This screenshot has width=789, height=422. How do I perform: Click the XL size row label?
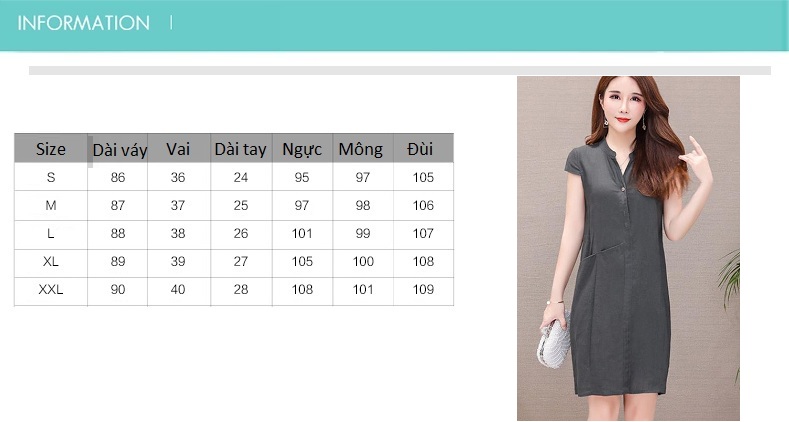pyautogui.click(x=51, y=262)
